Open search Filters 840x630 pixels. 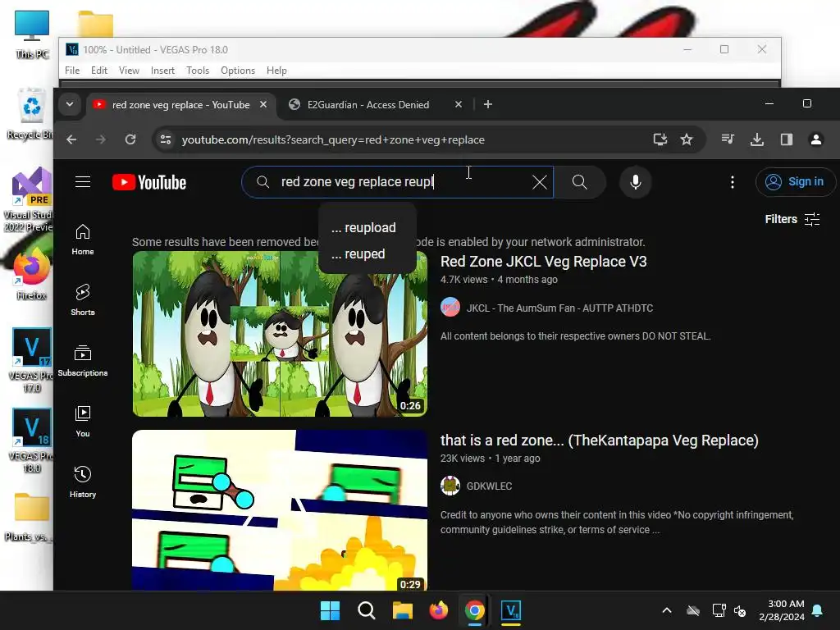(x=792, y=219)
